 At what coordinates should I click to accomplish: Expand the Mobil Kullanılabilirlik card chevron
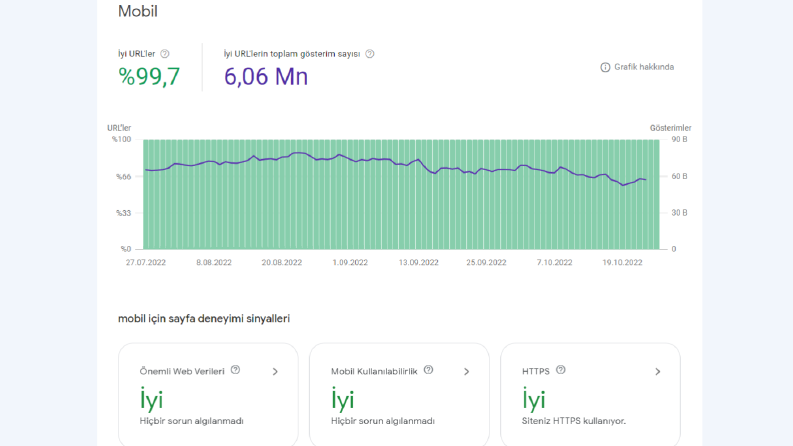coord(466,372)
